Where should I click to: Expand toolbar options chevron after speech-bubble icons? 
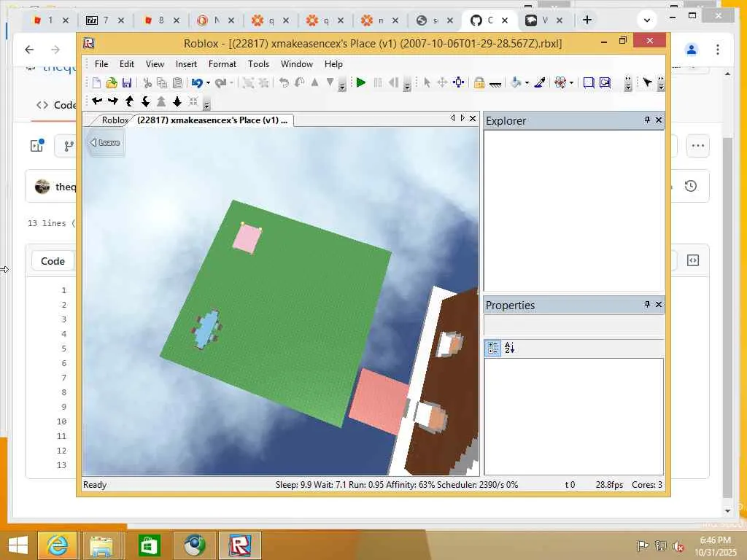click(628, 84)
